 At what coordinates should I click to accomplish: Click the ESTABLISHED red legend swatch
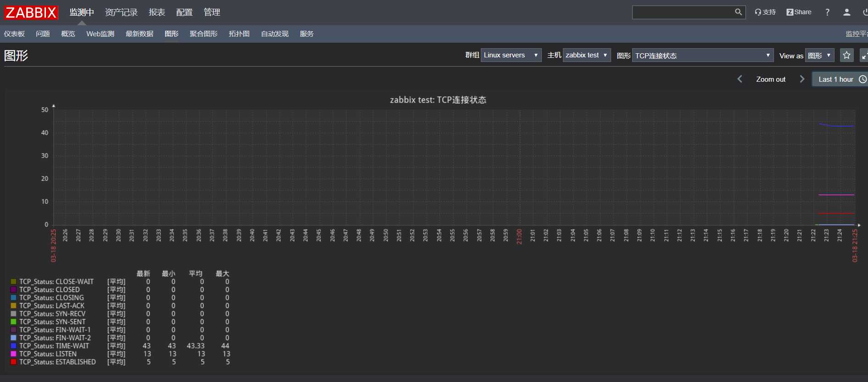(x=13, y=362)
